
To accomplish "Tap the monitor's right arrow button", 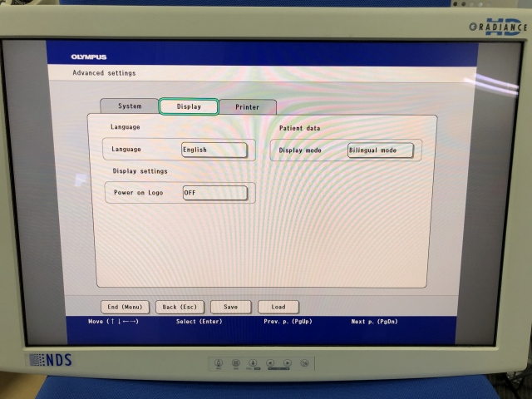I will pos(288,363).
